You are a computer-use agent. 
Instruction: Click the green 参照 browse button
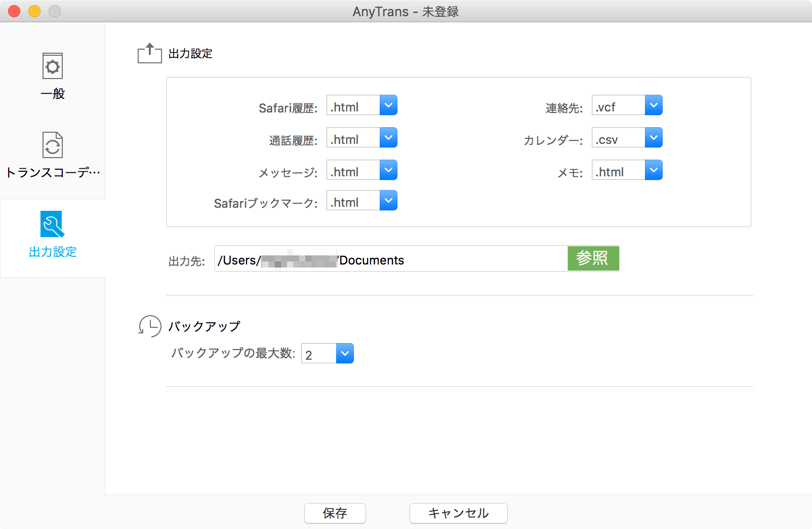[x=593, y=258]
